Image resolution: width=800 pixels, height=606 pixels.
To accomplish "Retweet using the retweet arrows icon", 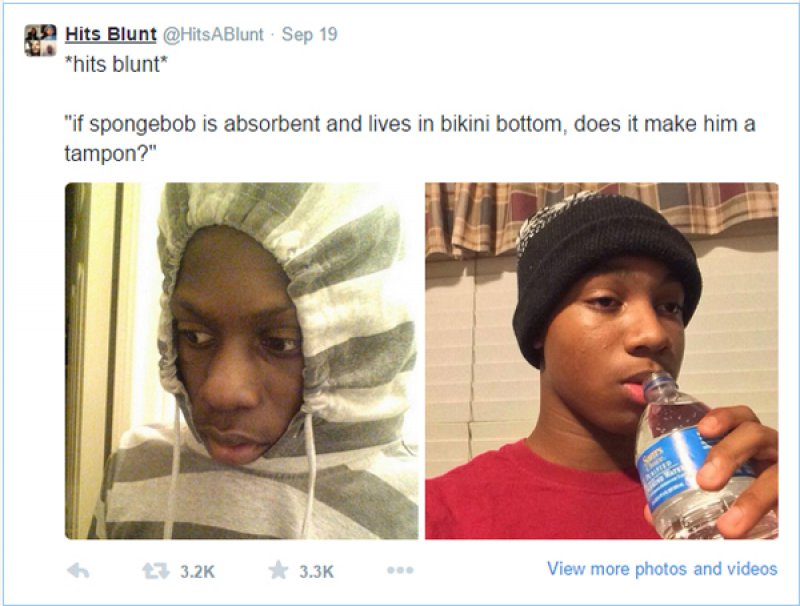I will pyautogui.click(x=156, y=570).
